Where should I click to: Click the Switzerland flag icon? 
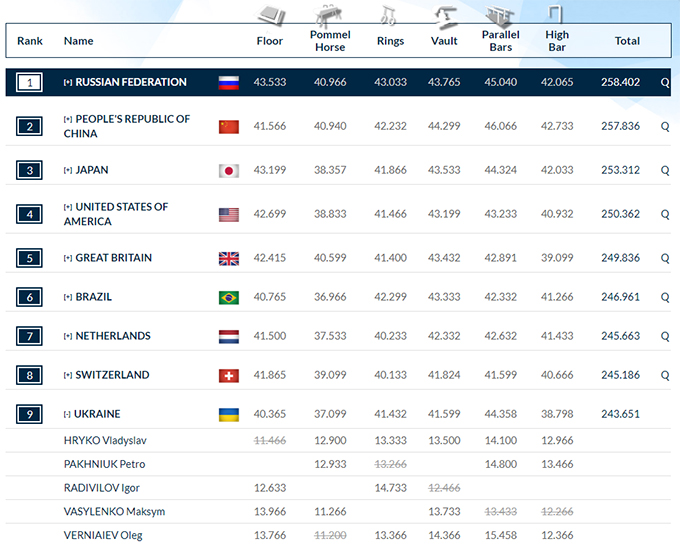point(229,376)
